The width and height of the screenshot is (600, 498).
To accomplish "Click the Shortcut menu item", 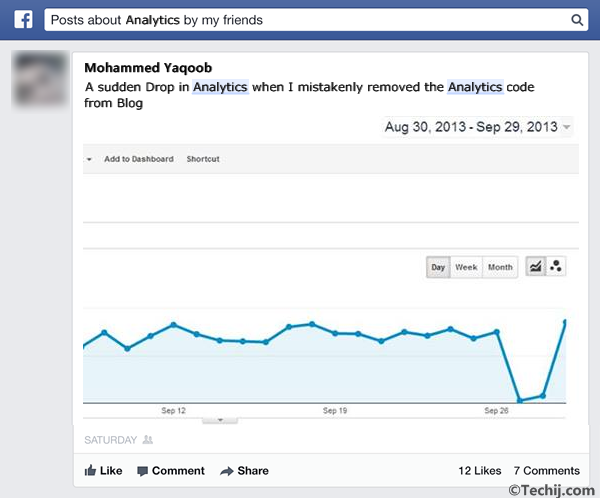I will click(x=203, y=159).
